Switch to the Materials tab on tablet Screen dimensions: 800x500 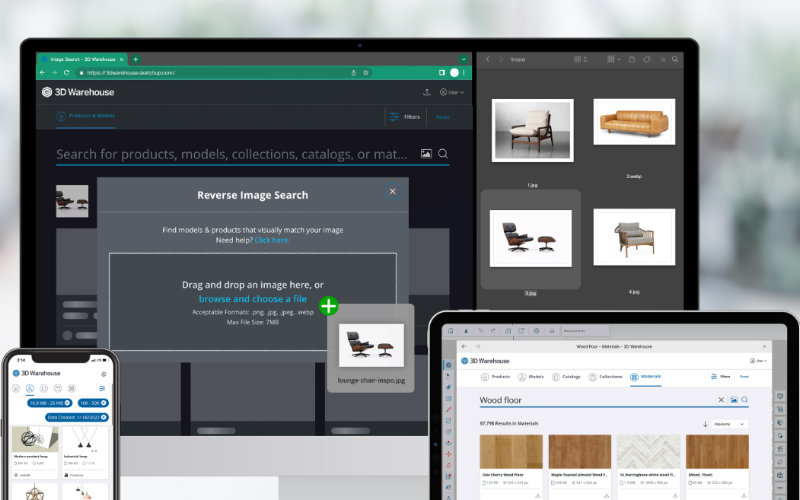(646, 377)
